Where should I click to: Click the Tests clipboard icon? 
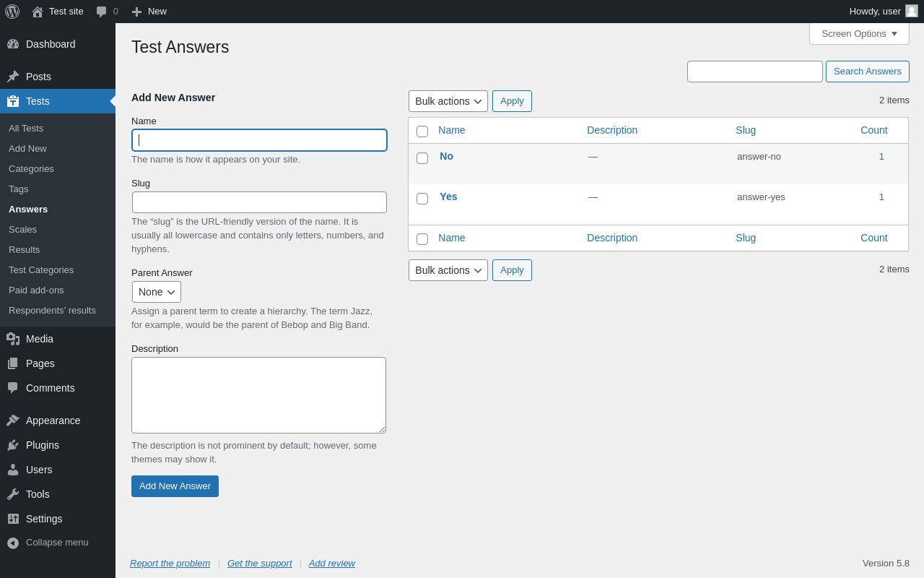13,101
